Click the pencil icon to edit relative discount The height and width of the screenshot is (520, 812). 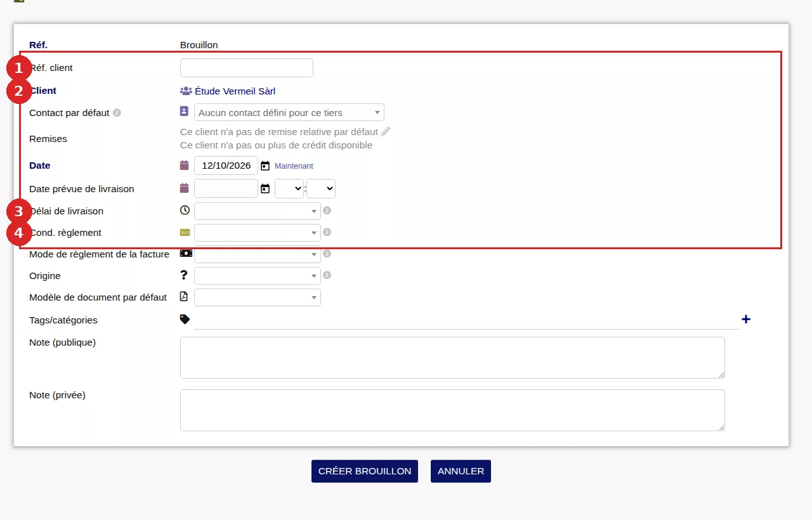386,131
